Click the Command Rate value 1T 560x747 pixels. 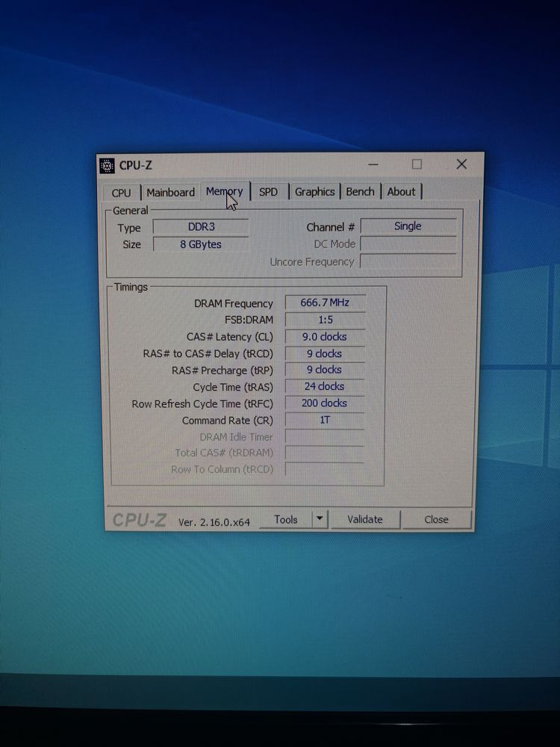(325, 420)
